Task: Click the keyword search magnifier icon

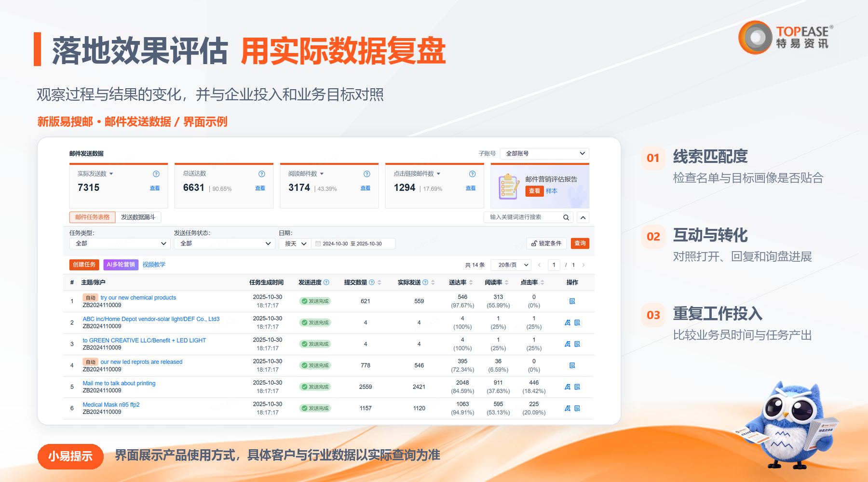Action: [x=566, y=217]
